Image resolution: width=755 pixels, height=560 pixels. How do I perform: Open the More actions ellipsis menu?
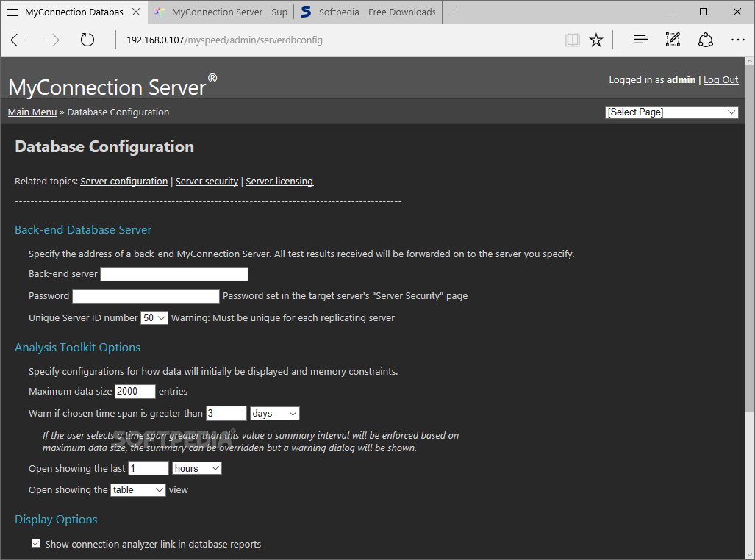(x=737, y=40)
